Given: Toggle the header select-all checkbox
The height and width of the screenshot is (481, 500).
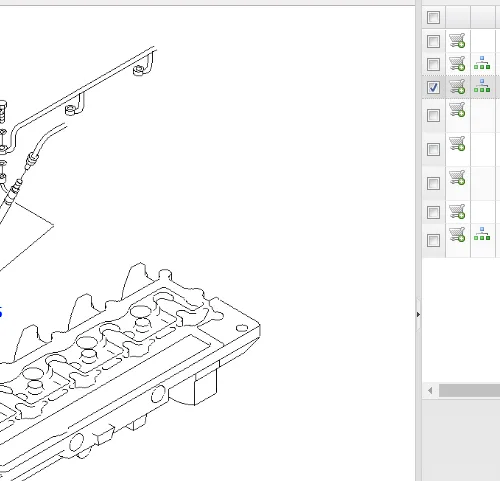Looking at the screenshot, I should click(x=433, y=17).
